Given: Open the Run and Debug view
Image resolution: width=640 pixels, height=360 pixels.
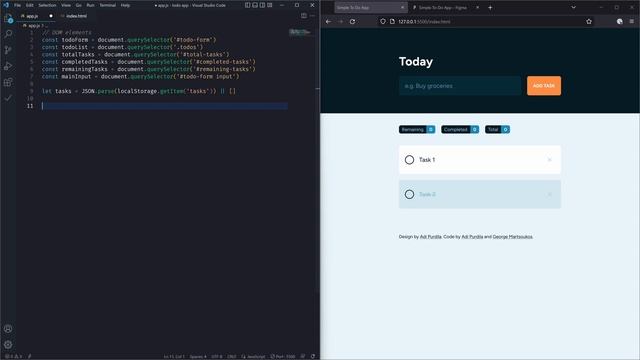Looking at the screenshot, I should click(x=8, y=66).
